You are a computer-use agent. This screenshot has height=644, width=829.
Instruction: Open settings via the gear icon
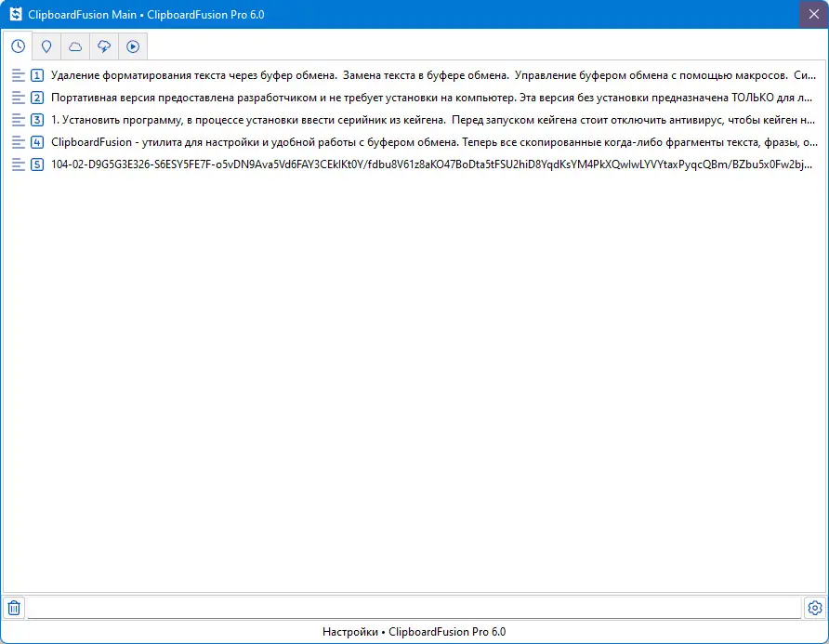click(x=815, y=608)
